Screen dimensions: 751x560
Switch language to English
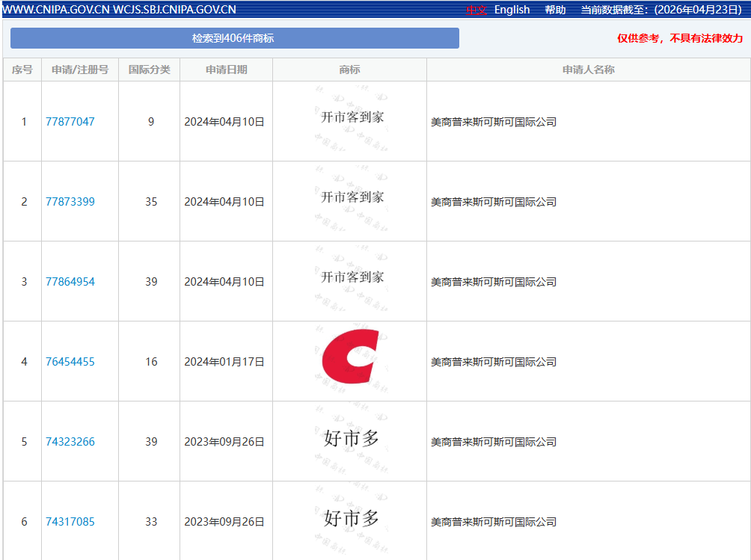point(512,10)
